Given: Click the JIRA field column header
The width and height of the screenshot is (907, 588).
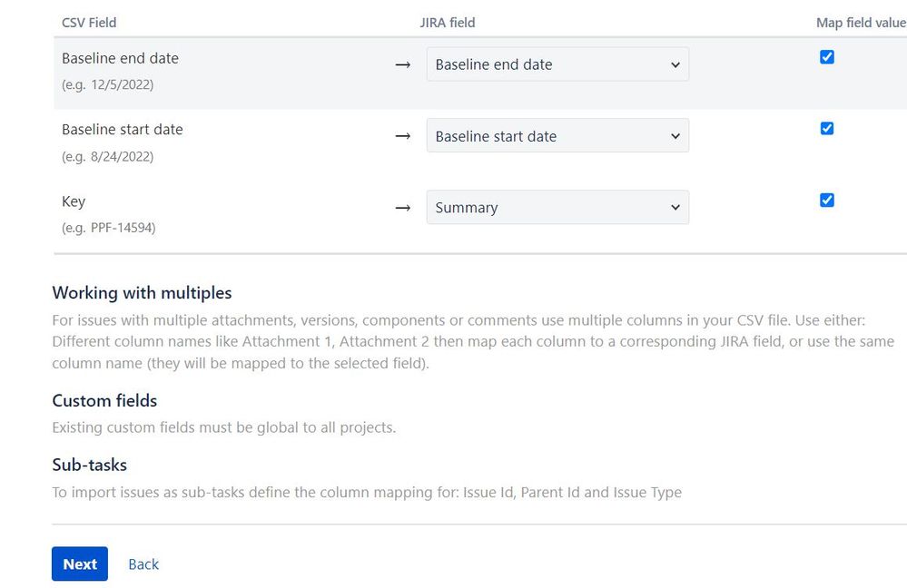Looking at the screenshot, I should (x=447, y=23).
